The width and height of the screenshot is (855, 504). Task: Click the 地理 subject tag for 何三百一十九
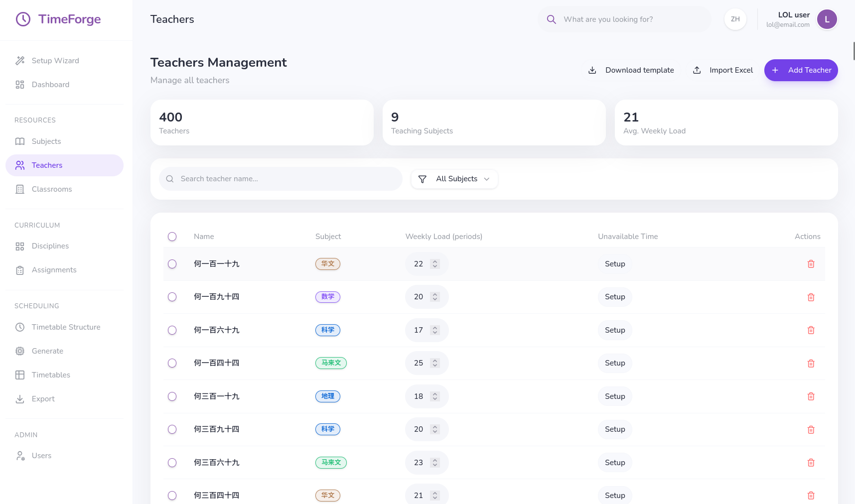point(328,396)
